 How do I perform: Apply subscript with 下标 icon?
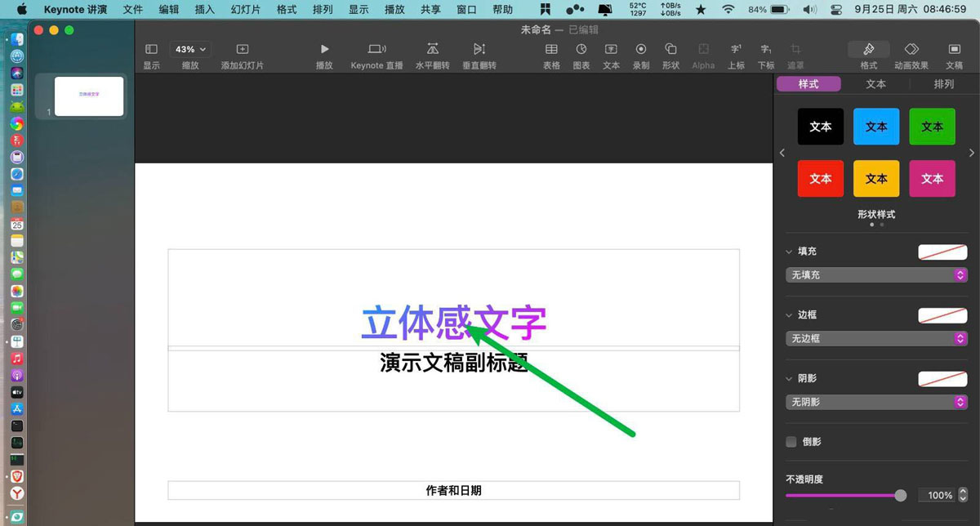[x=765, y=50]
